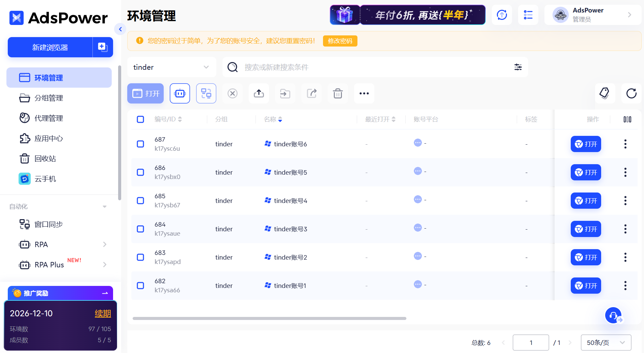644x353 pixels.
Task: Click the upload/import environment icon
Action: pos(259,93)
